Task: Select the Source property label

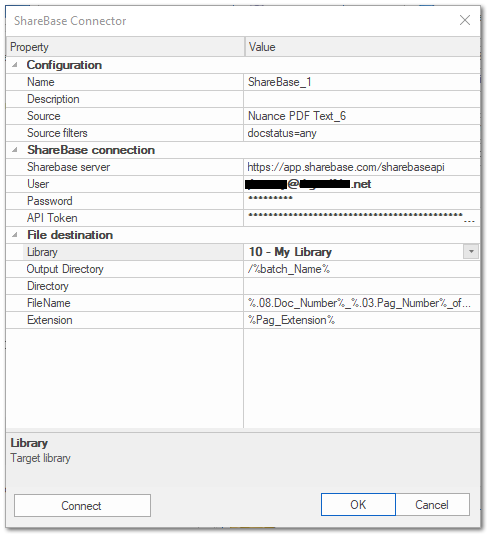Action: point(43,116)
